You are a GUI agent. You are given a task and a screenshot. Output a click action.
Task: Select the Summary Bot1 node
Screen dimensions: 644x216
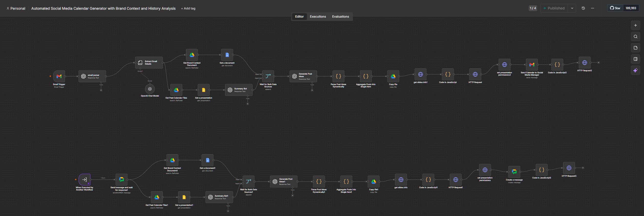tap(219, 197)
